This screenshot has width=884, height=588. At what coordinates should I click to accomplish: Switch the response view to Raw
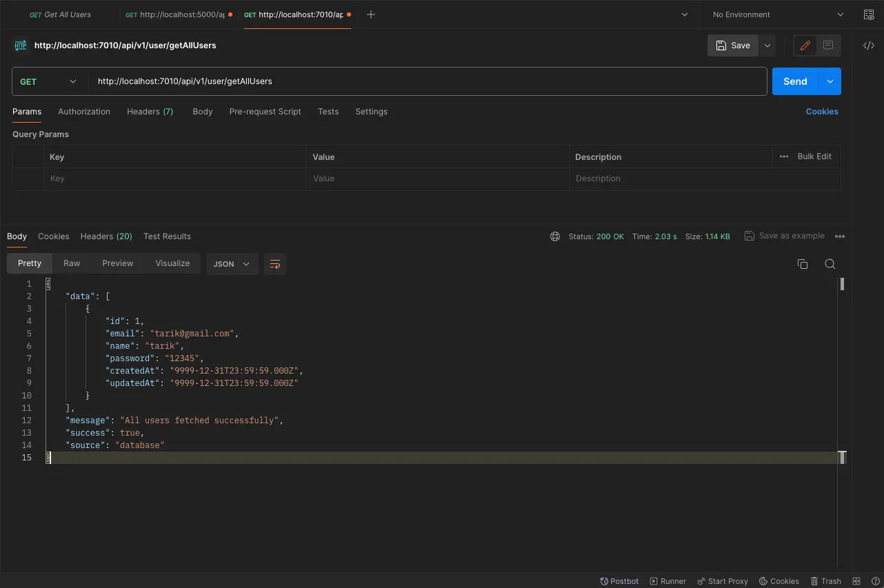point(72,263)
